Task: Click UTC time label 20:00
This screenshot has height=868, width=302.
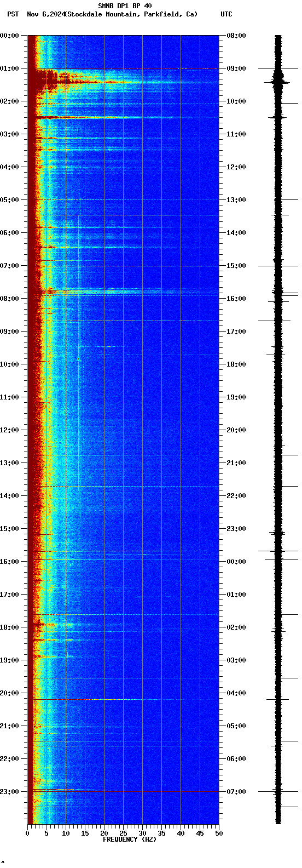Action: pyautogui.click(x=236, y=430)
